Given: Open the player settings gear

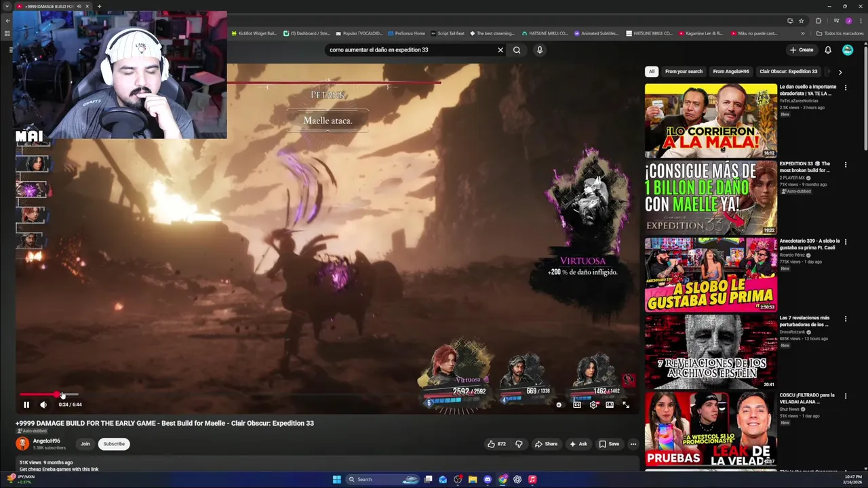Looking at the screenshot, I should coord(593,405).
